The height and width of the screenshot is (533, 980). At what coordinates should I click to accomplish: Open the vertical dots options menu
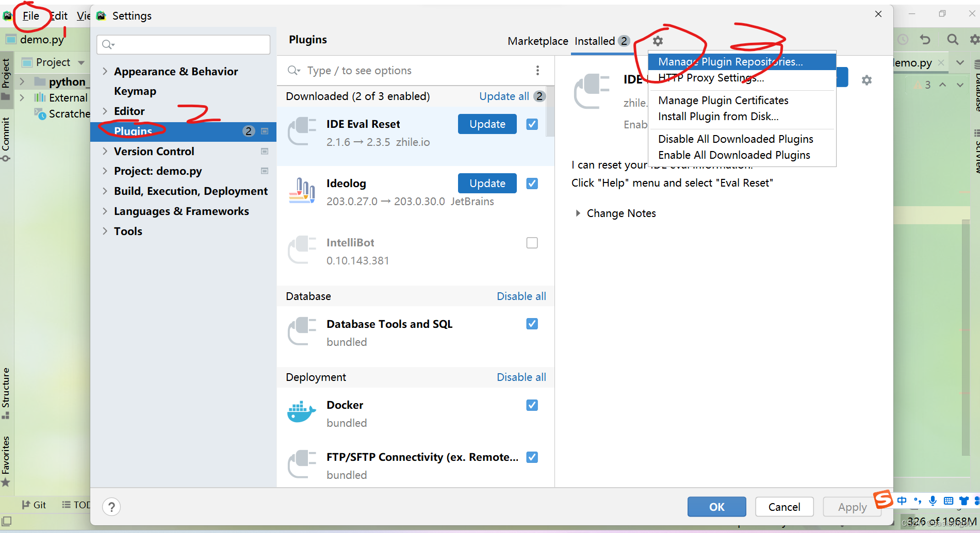point(537,70)
